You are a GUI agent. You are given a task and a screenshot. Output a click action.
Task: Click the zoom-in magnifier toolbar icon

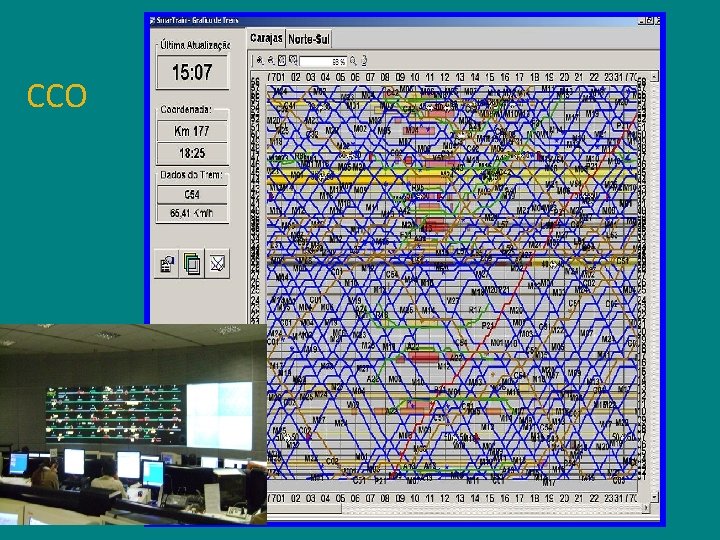pyautogui.click(x=260, y=61)
